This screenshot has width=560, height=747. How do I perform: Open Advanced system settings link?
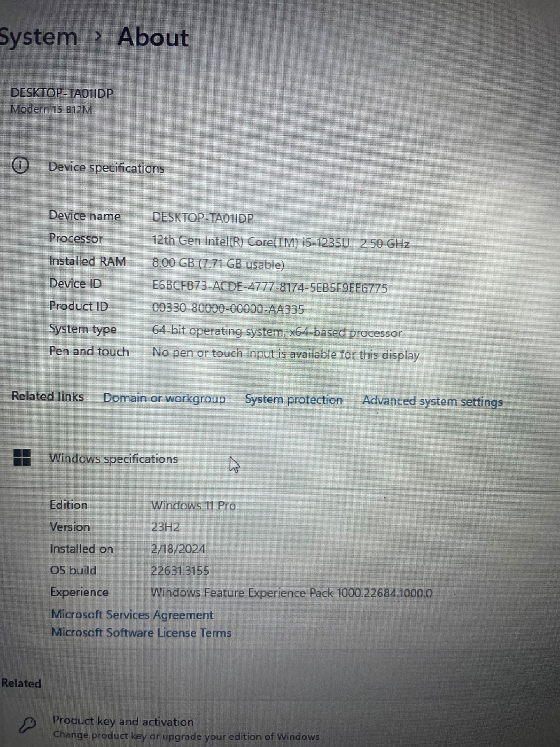(432, 401)
